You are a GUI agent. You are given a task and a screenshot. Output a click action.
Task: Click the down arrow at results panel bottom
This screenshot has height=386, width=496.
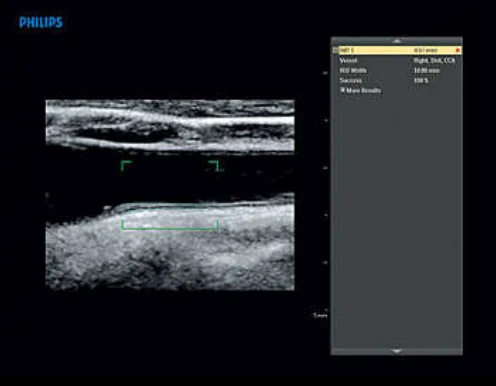coord(396,351)
